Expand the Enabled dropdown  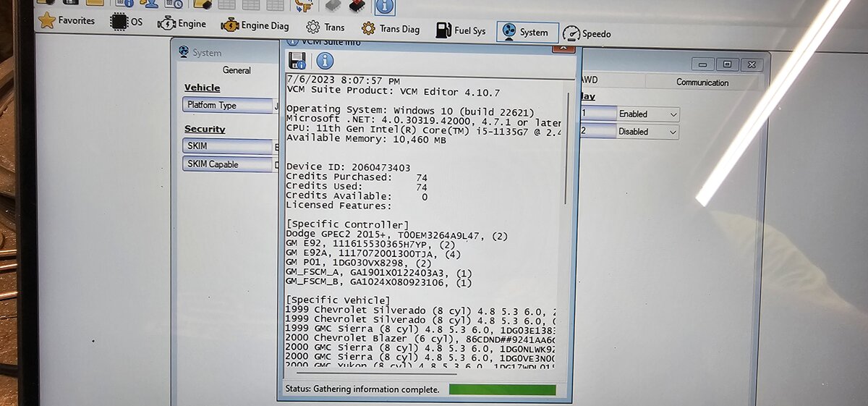click(x=648, y=114)
